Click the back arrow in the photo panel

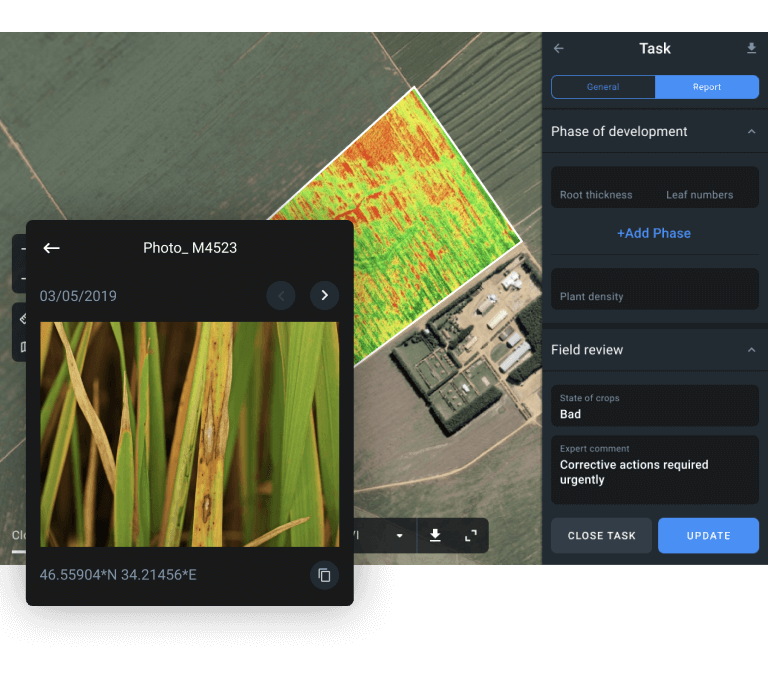52,248
